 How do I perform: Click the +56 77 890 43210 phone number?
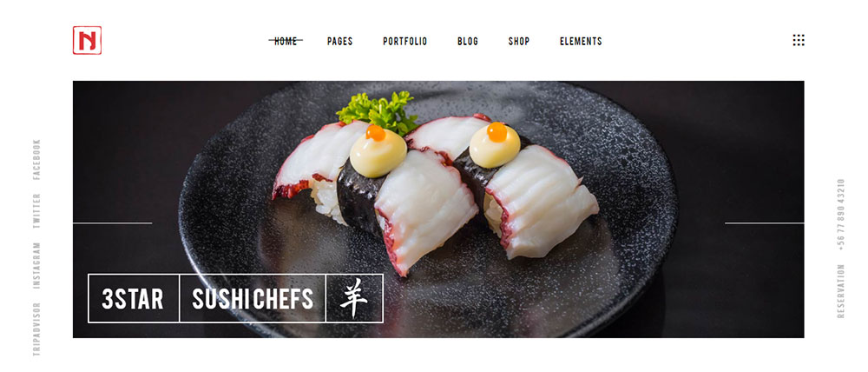841,215
